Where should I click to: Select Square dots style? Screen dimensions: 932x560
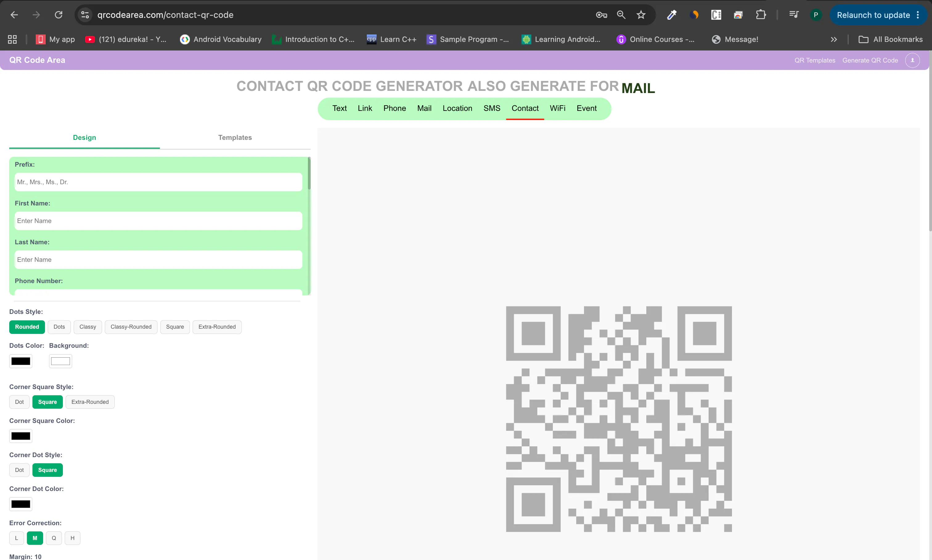(x=175, y=327)
